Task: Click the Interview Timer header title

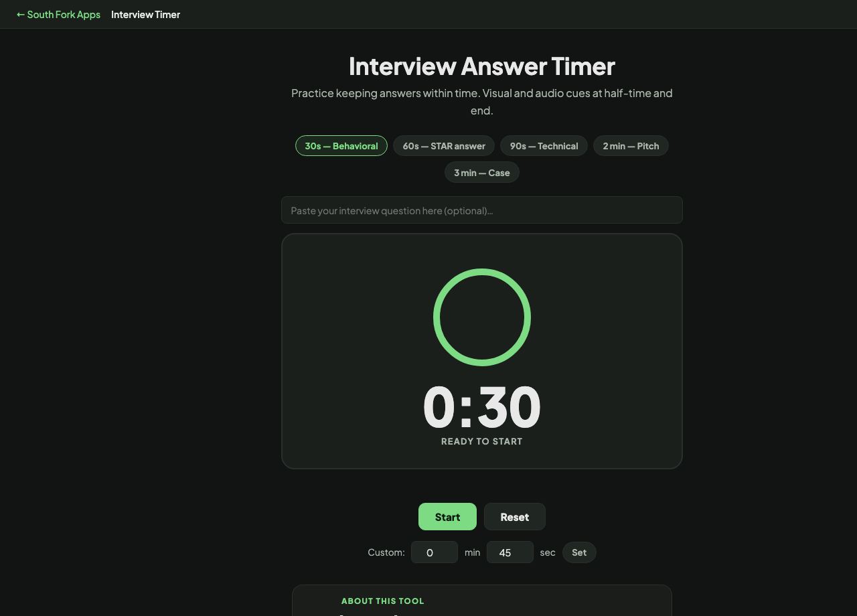Action: click(x=145, y=14)
